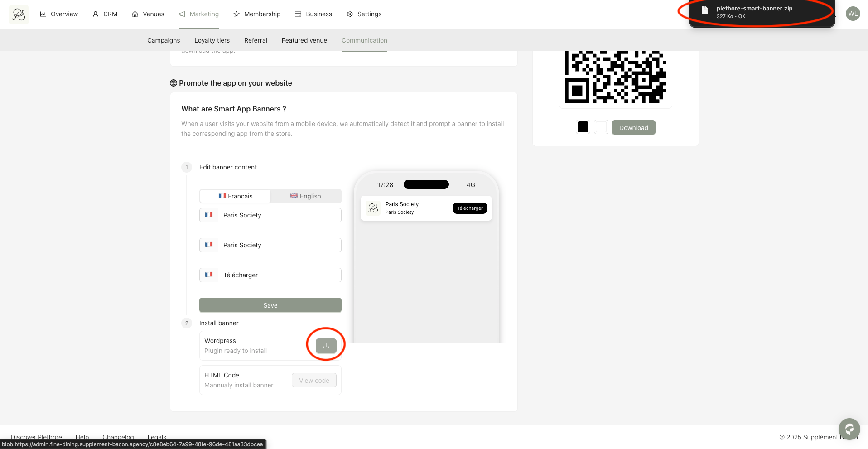Click the file icon in download popup
Screen dimensions: 868x449
pyautogui.click(x=704, y=10)
